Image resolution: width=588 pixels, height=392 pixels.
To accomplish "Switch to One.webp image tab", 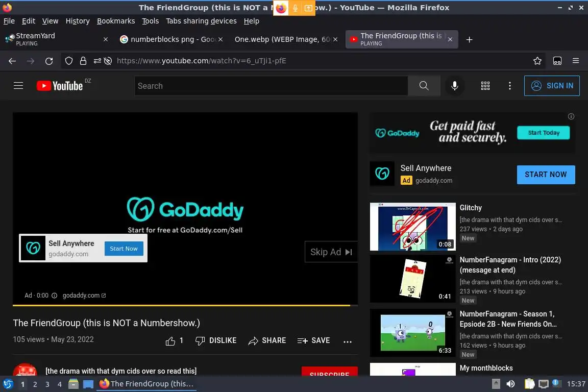I will pyautogui.click(x=286, y=39).
